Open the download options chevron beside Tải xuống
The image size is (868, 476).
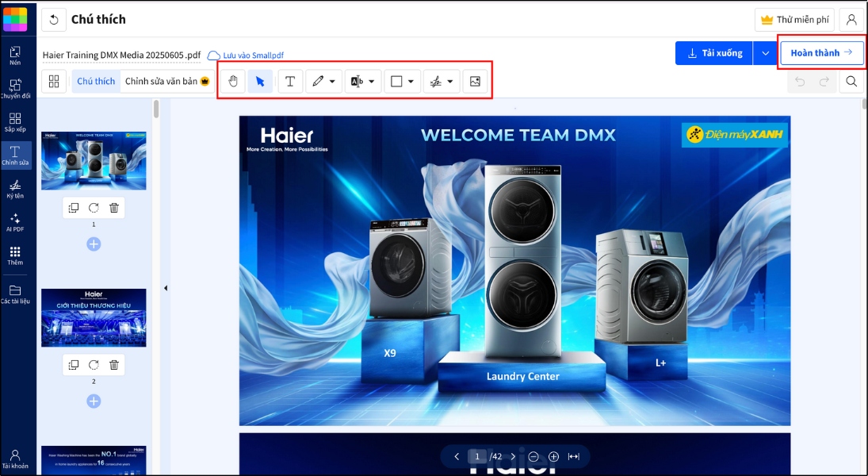(766, 52)
